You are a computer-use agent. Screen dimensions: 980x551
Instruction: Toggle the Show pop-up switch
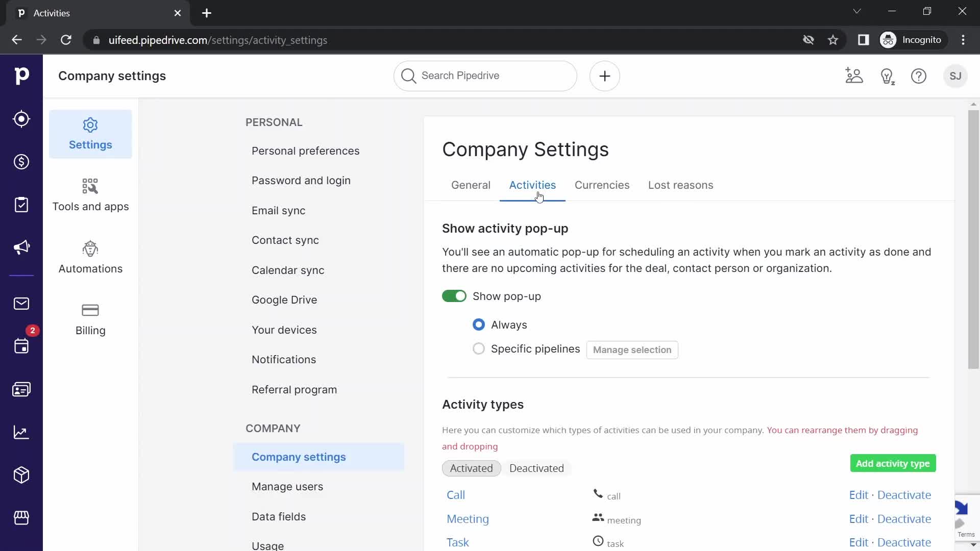[454, 296]
